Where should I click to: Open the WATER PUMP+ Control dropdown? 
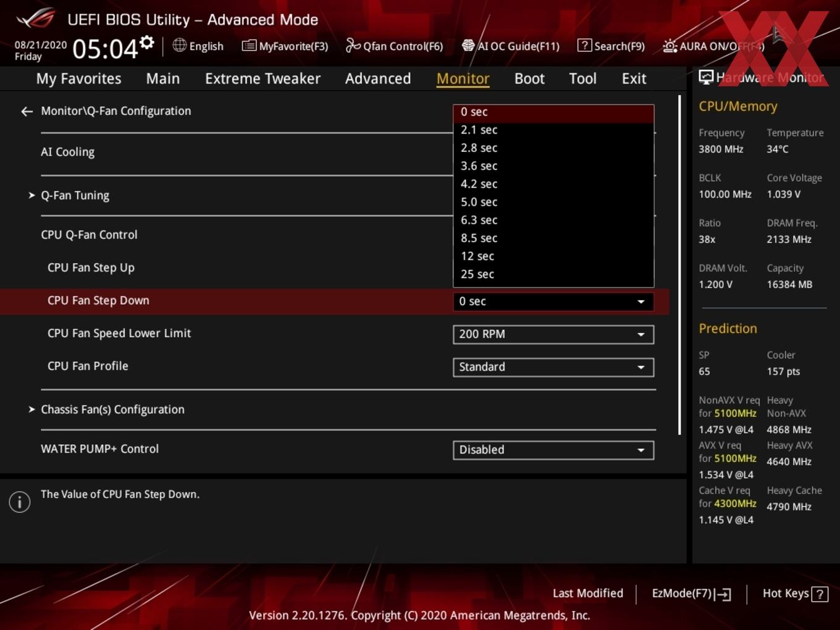tap(553, 450)
